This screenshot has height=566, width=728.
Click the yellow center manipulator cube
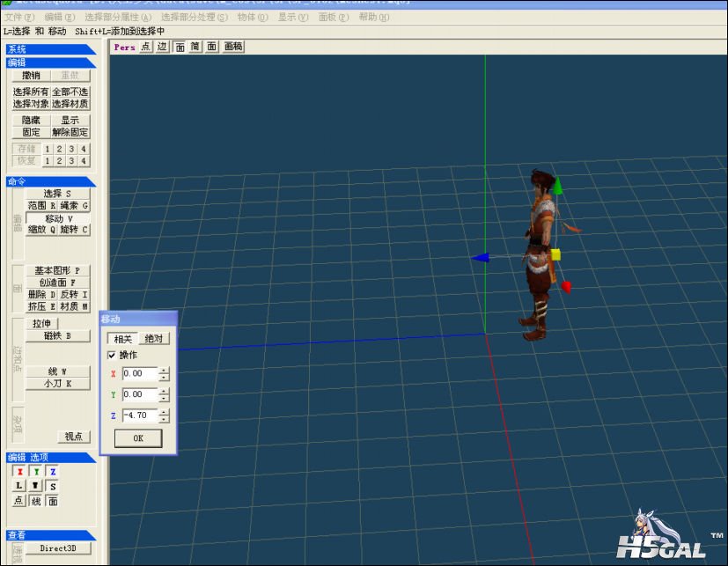(555, 255)
